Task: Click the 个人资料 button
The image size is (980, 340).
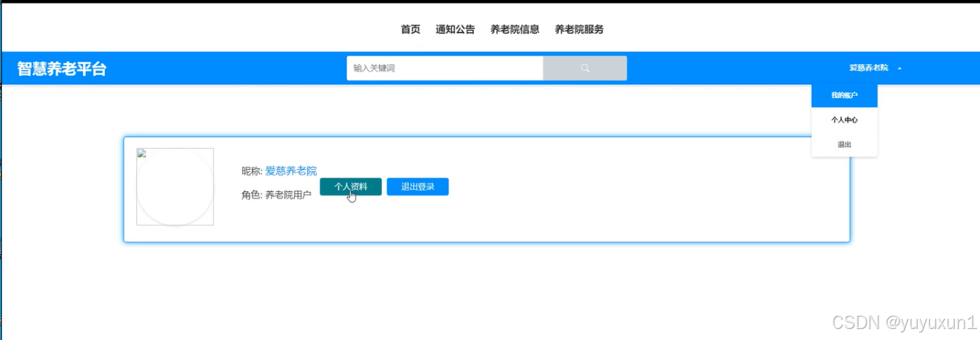Action: (350, 186)
